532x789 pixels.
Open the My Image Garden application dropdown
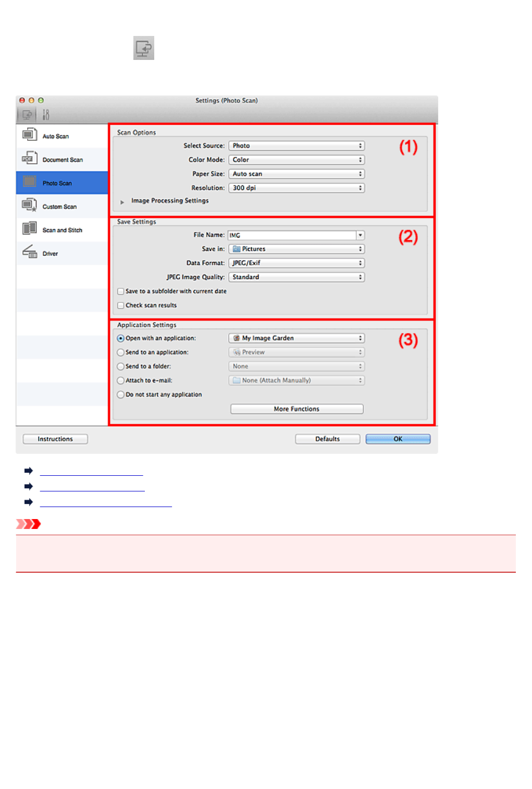point(296,338)
